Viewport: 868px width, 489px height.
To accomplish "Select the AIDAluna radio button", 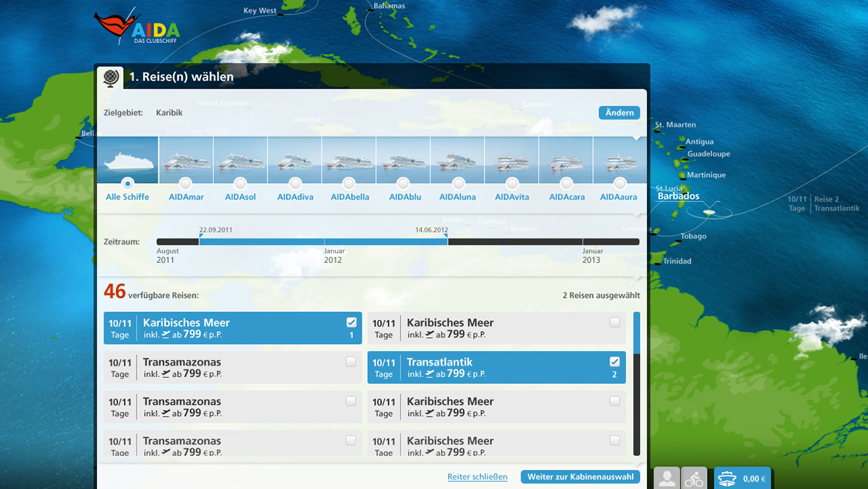I will (458, 184).
